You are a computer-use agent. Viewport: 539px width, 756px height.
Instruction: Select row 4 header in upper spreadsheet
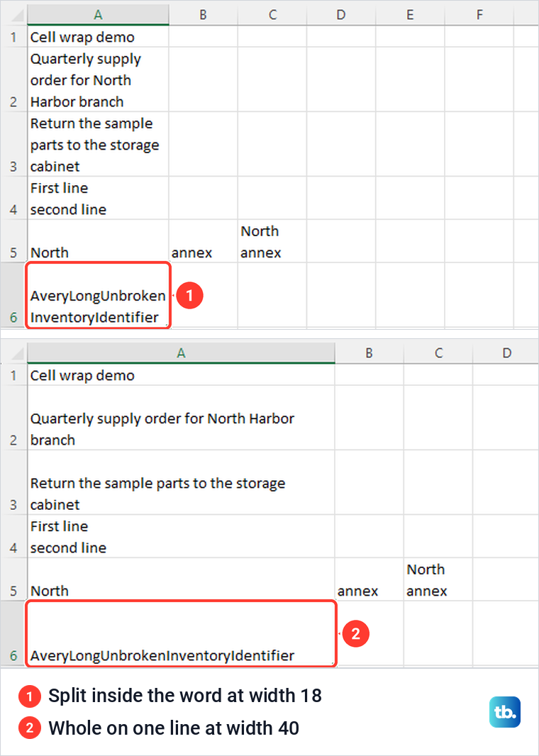coord(13,198)
